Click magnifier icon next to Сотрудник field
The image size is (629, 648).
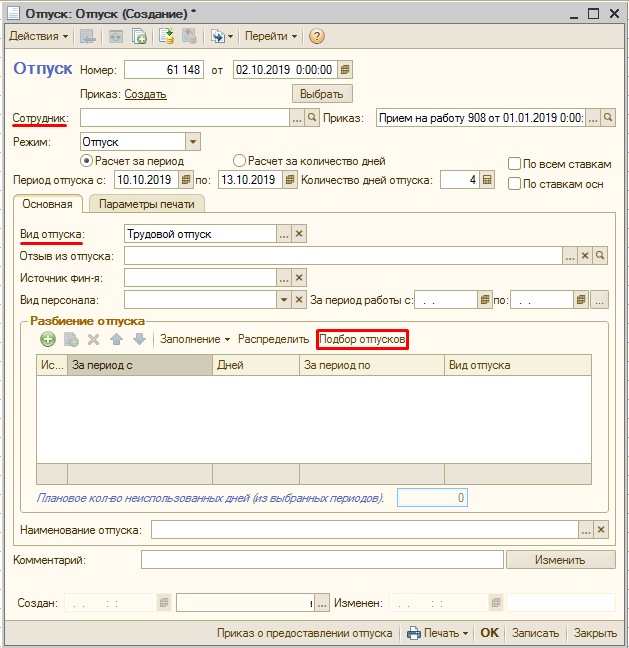click(312, 118)
